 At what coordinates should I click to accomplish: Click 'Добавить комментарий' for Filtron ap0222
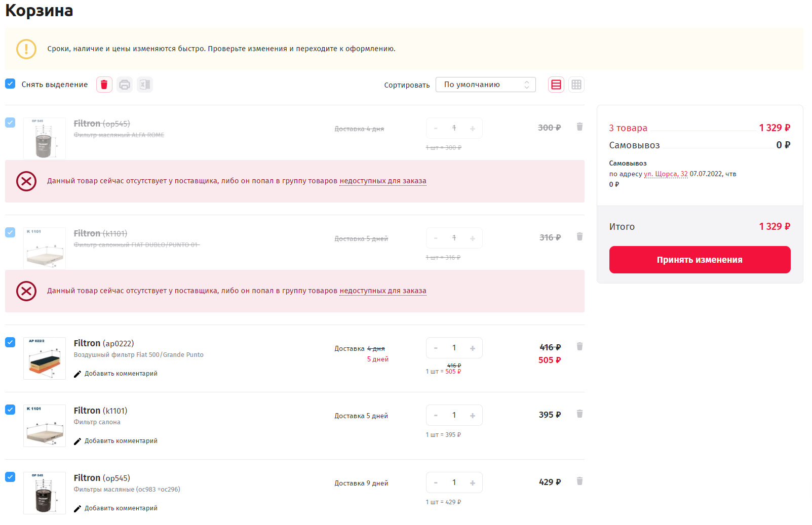click(121, 374)
